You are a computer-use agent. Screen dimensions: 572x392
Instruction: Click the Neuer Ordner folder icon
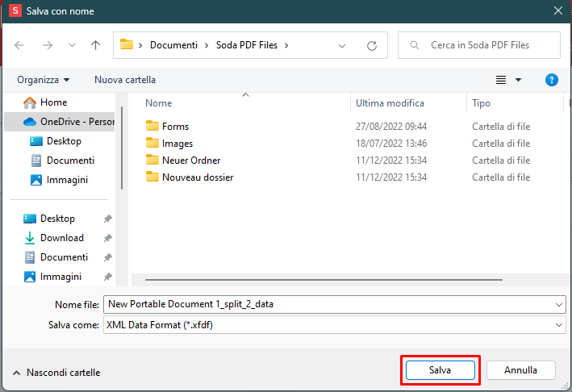pyautogui.click(x=152, y=160)
